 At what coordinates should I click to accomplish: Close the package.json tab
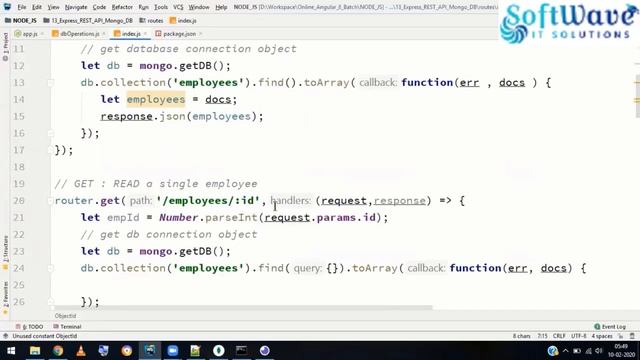[201, 34]
